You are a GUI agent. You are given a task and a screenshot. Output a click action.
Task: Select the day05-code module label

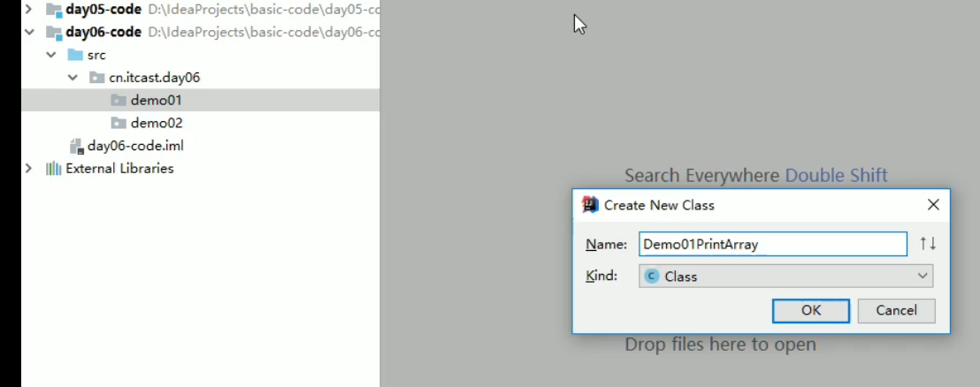[x=103, y=10]
